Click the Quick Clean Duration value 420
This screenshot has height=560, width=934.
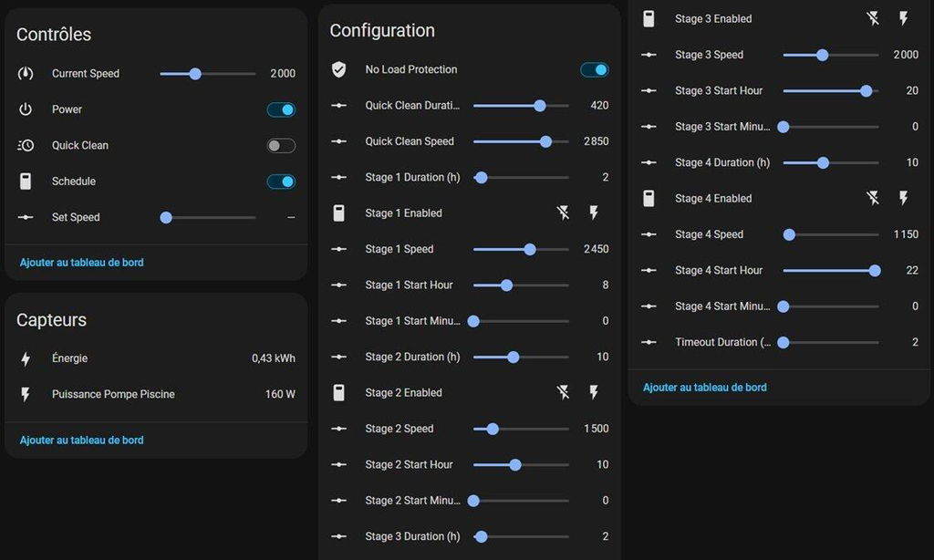(600, 106)
